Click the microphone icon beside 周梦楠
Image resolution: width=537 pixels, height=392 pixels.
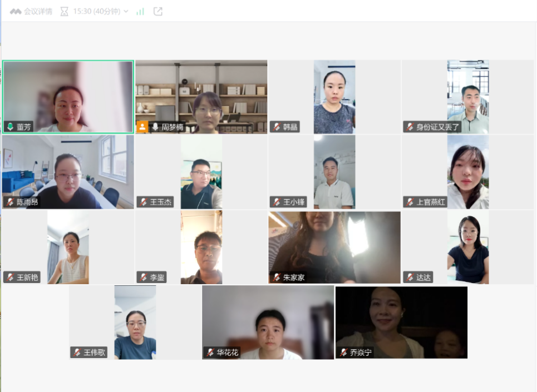[155, 127]
